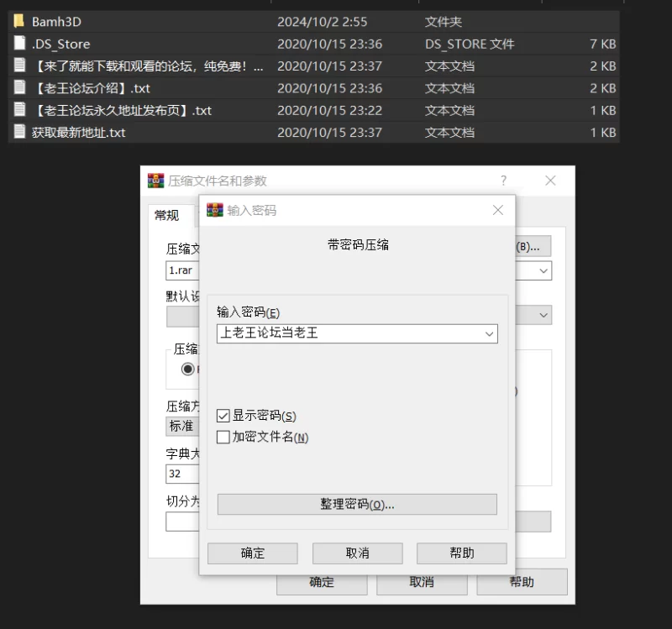The image size is (672, 629).
Task: Select the Bamh3D folder name
Action: pos(56,22)
